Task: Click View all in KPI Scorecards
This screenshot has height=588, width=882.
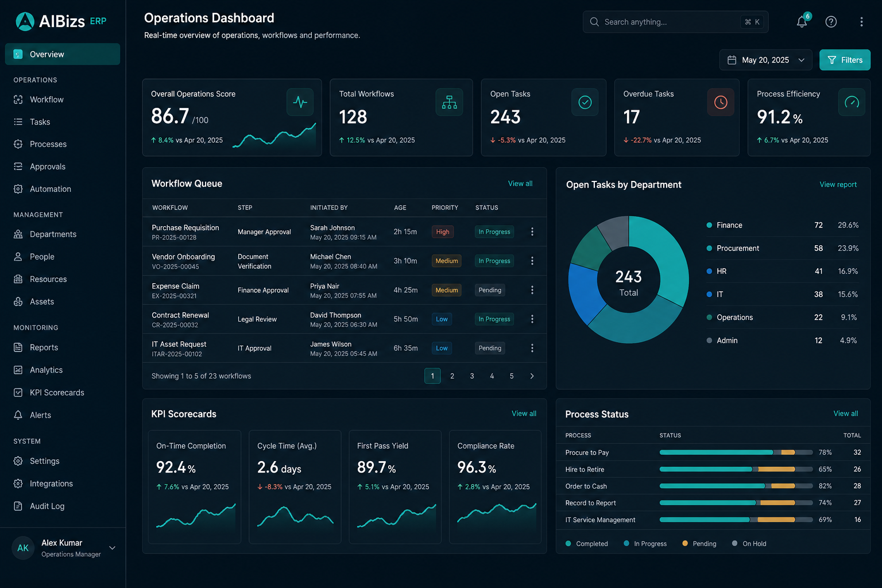Action: (524, 413)
